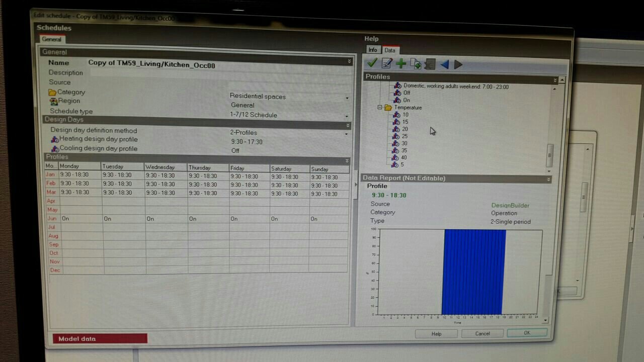Click the green plus add-new icon
644x362 pixels.
[x=401, y=63]
